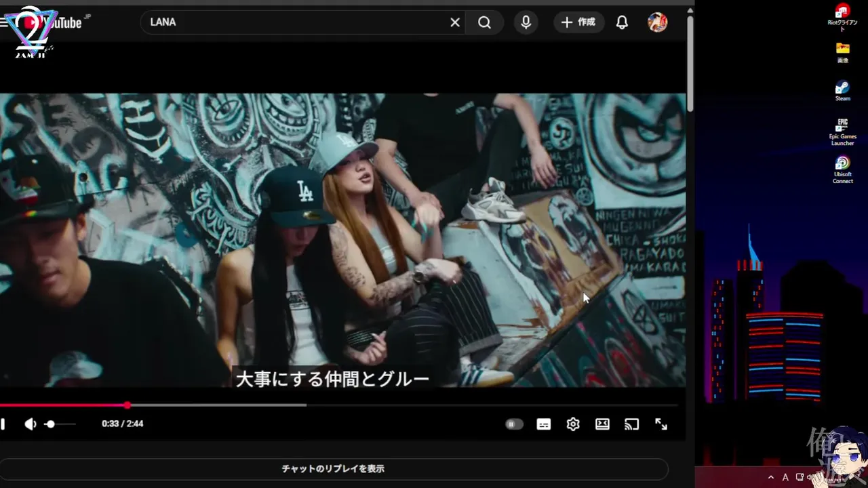Click the IME 'A' input mode indicator

tap(785, 478)
